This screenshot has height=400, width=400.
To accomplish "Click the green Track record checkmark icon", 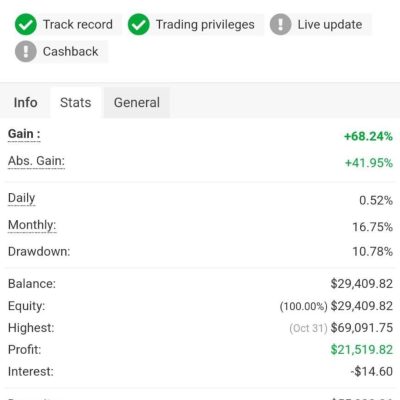I will click(x=26, y=25).
